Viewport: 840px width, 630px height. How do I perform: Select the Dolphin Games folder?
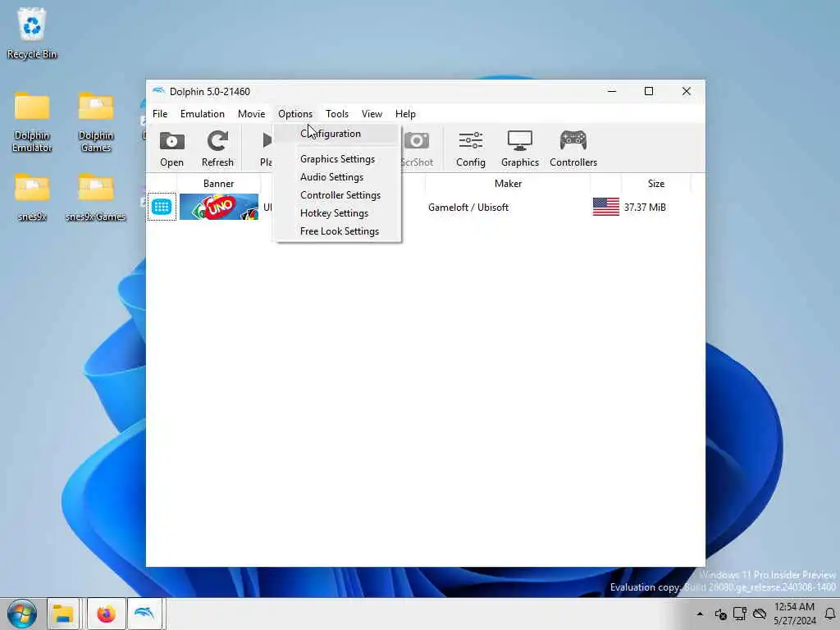point(96,122)
